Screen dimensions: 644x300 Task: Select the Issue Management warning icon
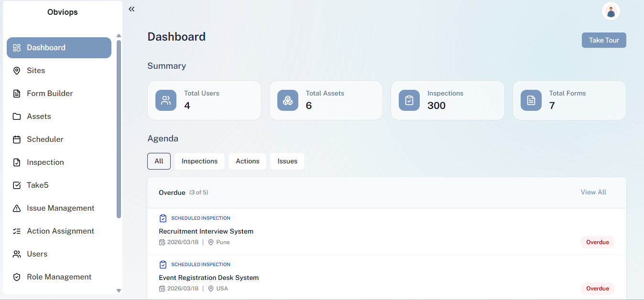[17, 208]
